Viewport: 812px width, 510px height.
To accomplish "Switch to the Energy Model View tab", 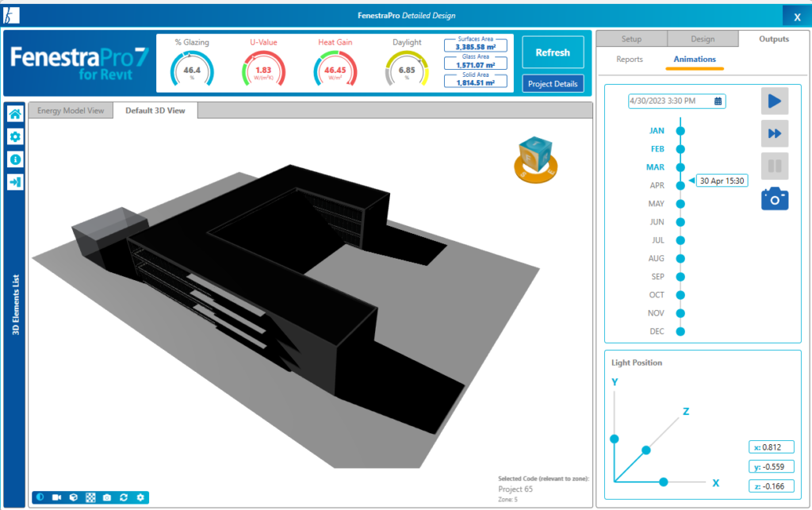I will [71, 110].
